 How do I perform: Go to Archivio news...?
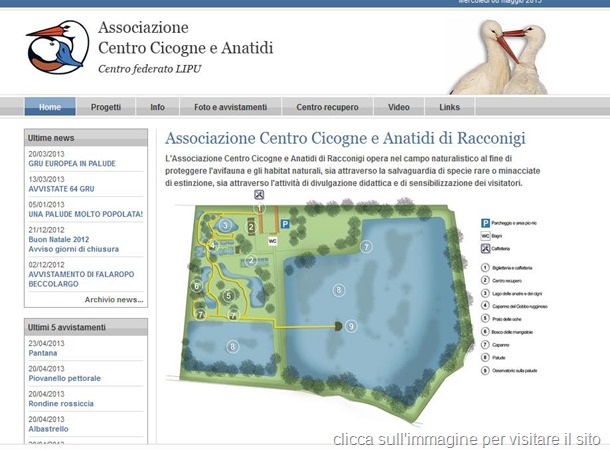pos(114,300)
